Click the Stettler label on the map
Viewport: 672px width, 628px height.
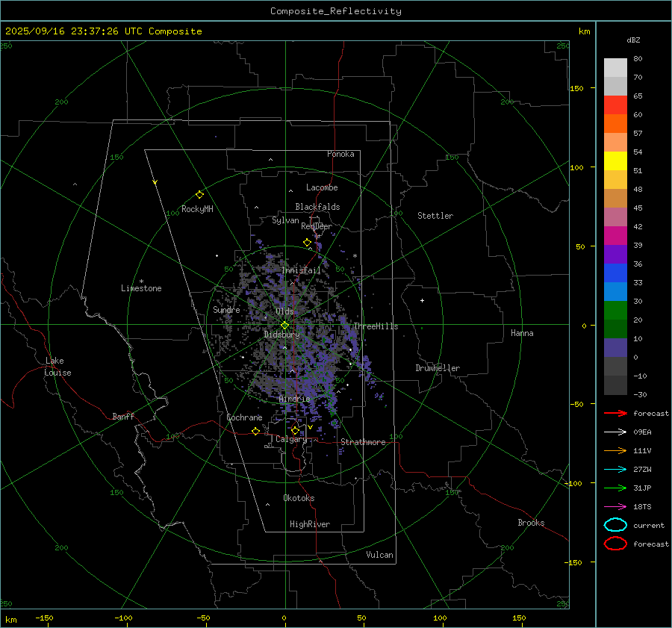click(x=435, y=216)
